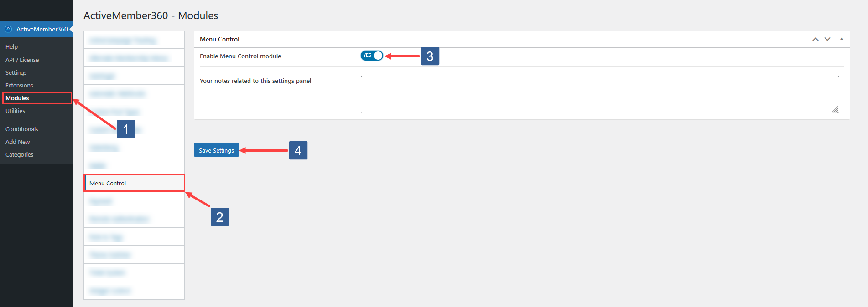868x307 pixels.
Task: Move Menu Control panel up using chevron
Action: (x=815, y=39)
